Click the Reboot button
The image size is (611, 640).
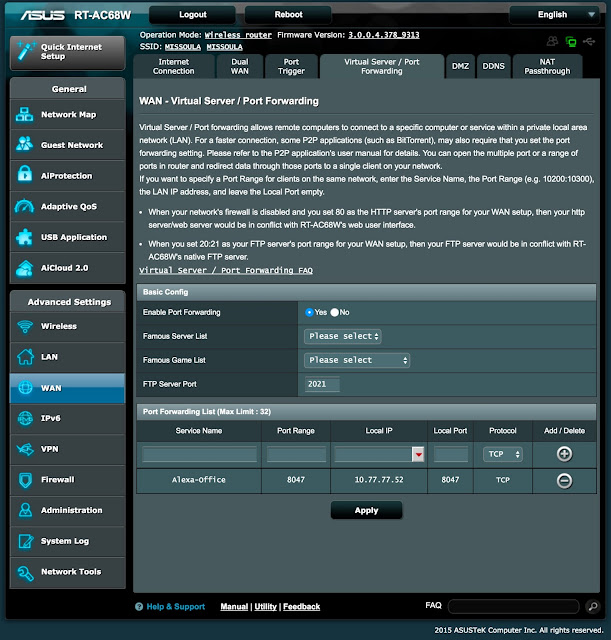[x=288, y=15]
